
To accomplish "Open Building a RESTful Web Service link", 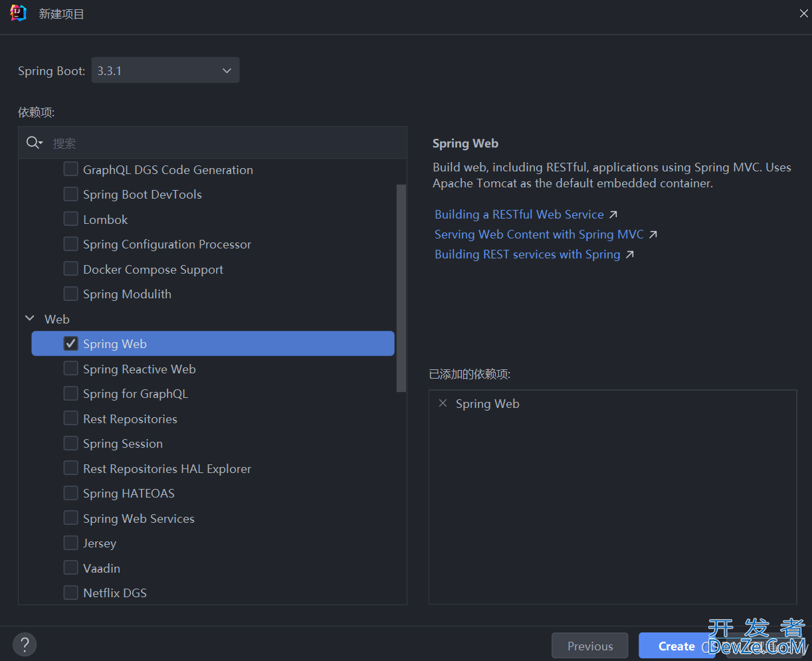I will pos(519,215).
